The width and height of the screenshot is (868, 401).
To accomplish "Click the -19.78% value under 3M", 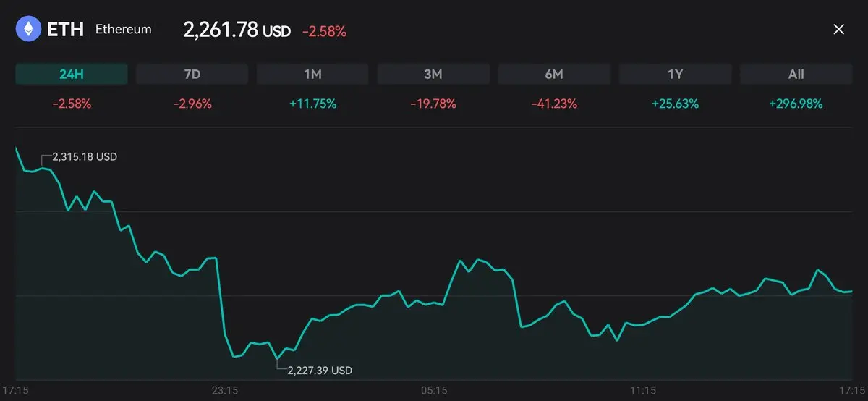I will [433, 104].
